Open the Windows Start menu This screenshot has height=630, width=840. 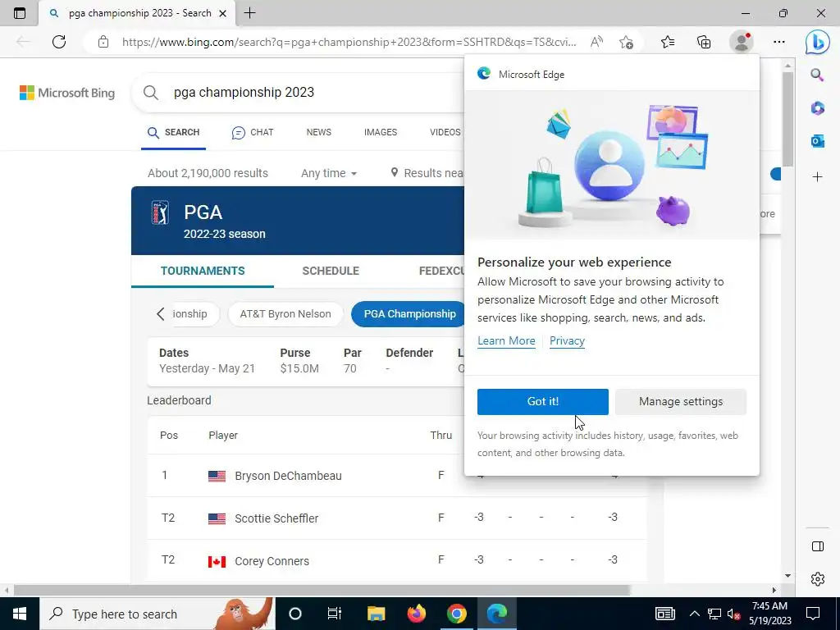pyautogui.click(x=20, y=614)
